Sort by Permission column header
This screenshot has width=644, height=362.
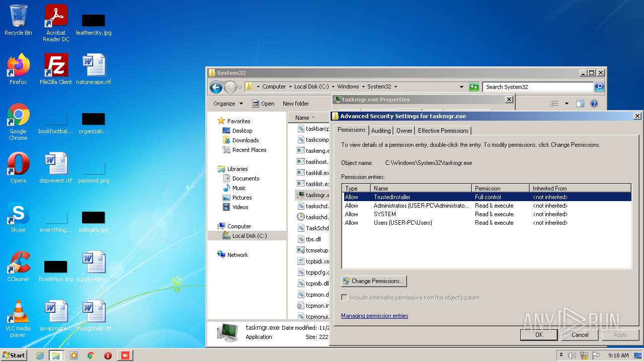[x=501, y=188]
